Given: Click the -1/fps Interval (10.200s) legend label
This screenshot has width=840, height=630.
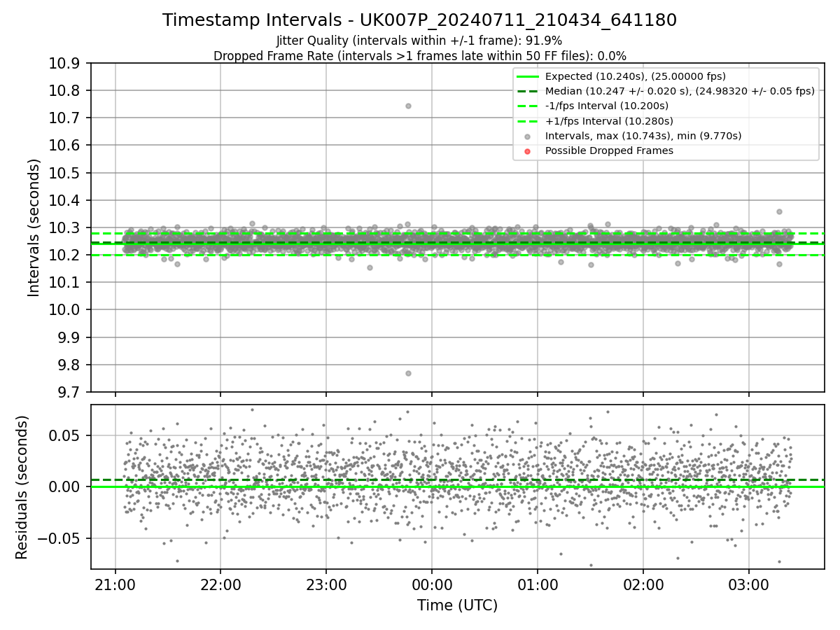Looking at the screenshot, I should [607, 106].
